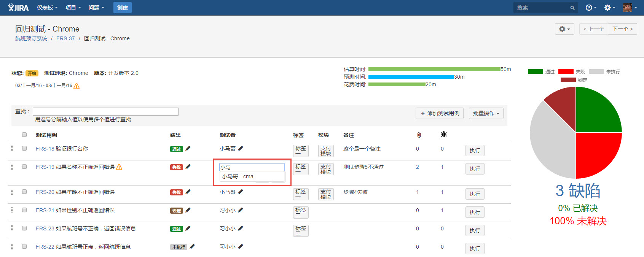Toggle the select-all checkbox in table header
The height and width of the screenshot is (257, 644).
point(24,135)
